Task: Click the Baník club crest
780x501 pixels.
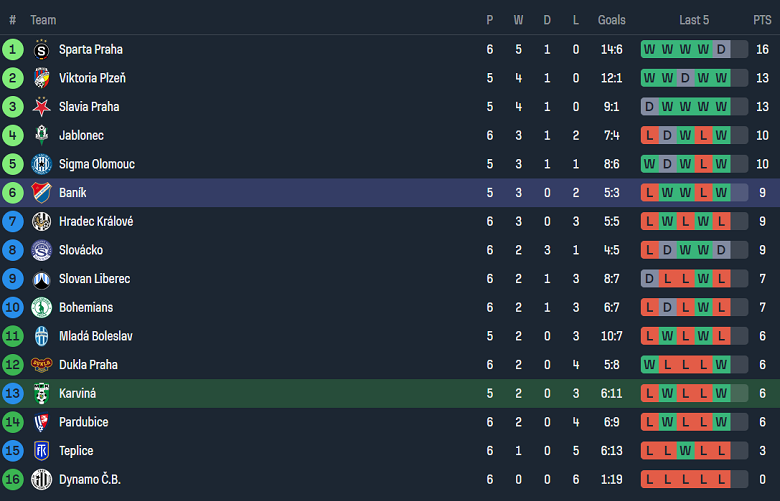Action: [41, 193]
